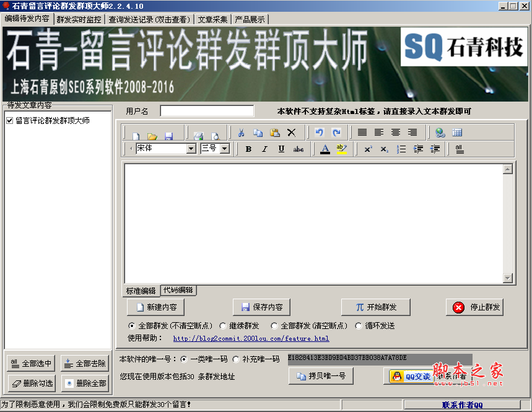Apply superscript formatting

[368, 149]
